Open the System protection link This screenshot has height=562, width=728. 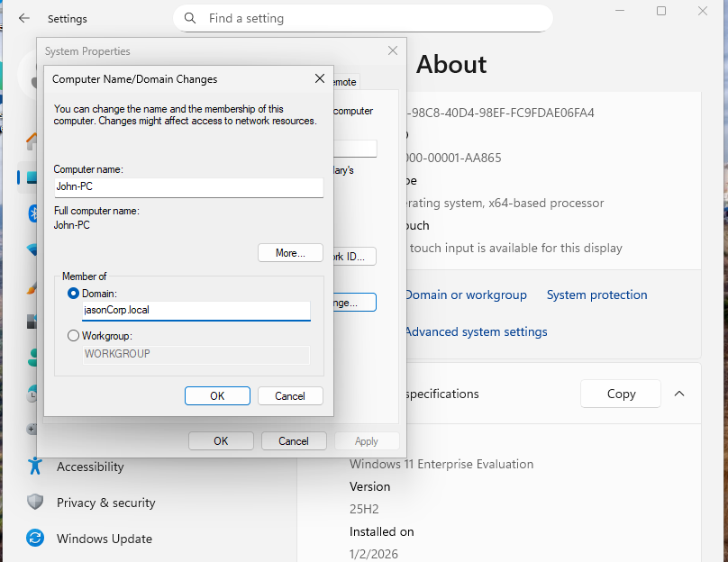pyautogui.click(x=596, y=295)
